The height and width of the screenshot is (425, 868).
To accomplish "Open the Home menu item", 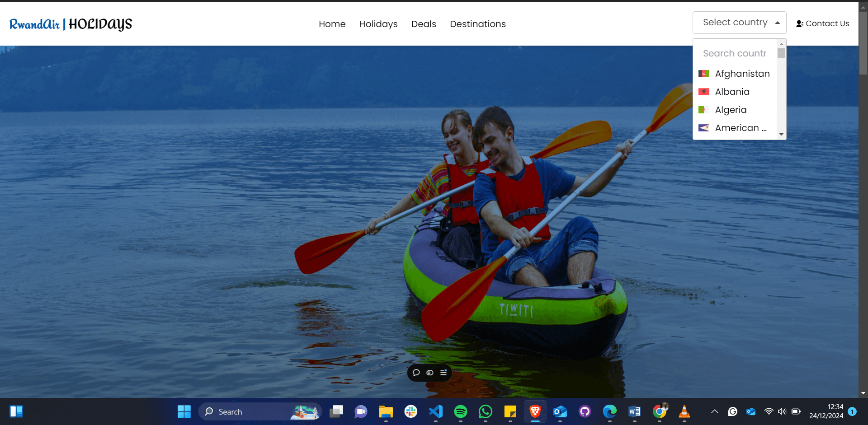I will tap(332, 24).
